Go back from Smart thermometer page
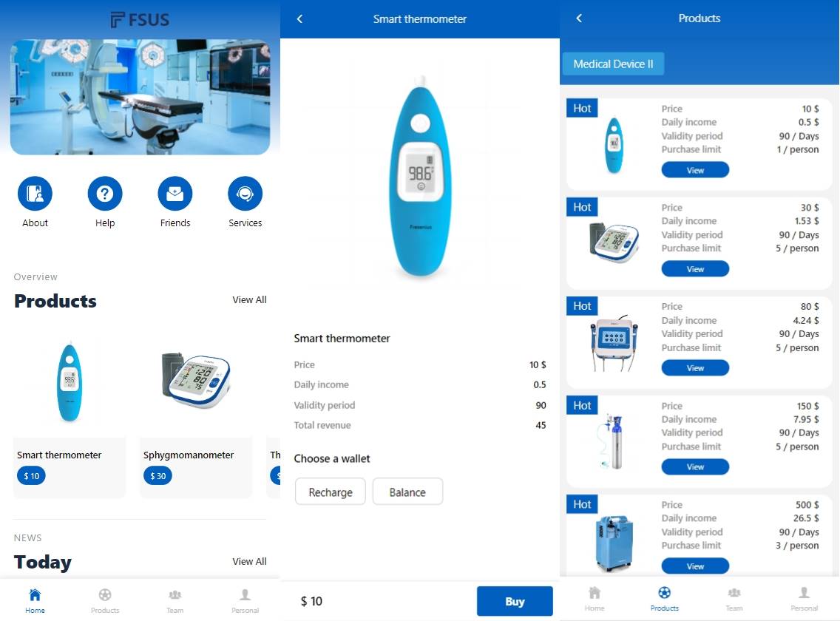Screen dimensions: 840x621 click(299, 19)
